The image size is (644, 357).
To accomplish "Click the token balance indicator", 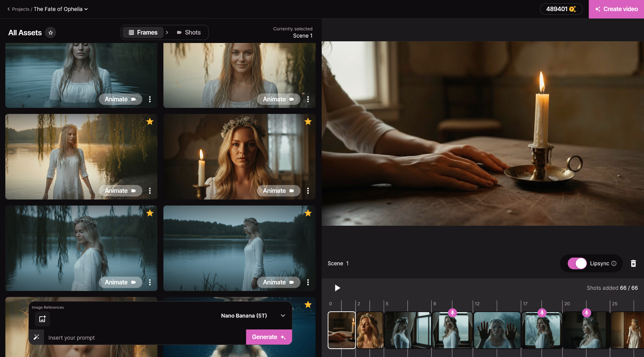I will point(561,9).
